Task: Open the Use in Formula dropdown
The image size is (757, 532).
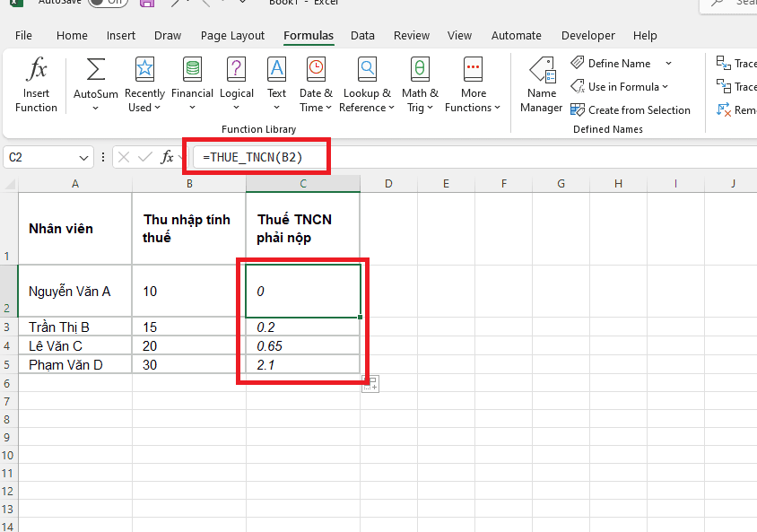Action: click(x=620, y=87)
